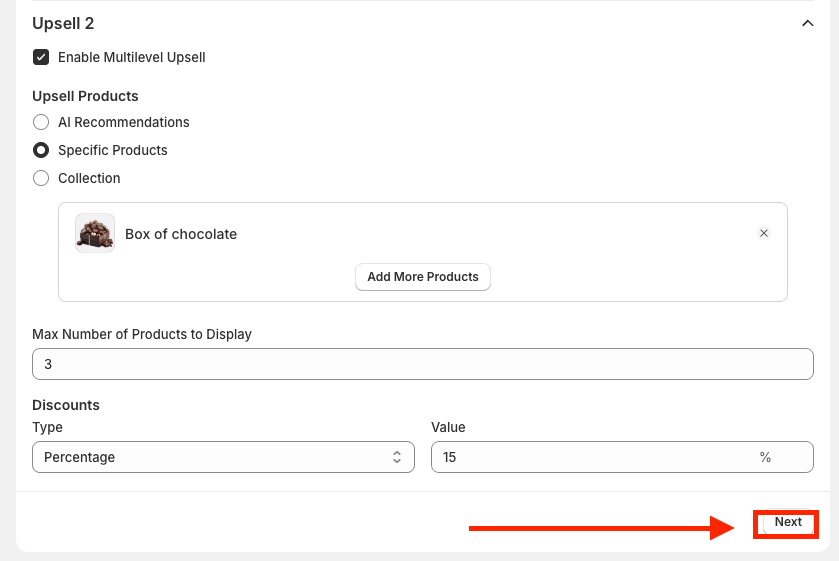The width and height of the screenshot is (839, 561).
Task: Uncheck the Enable Multilevel Upsell checkbox
Action: click(41, 57)
